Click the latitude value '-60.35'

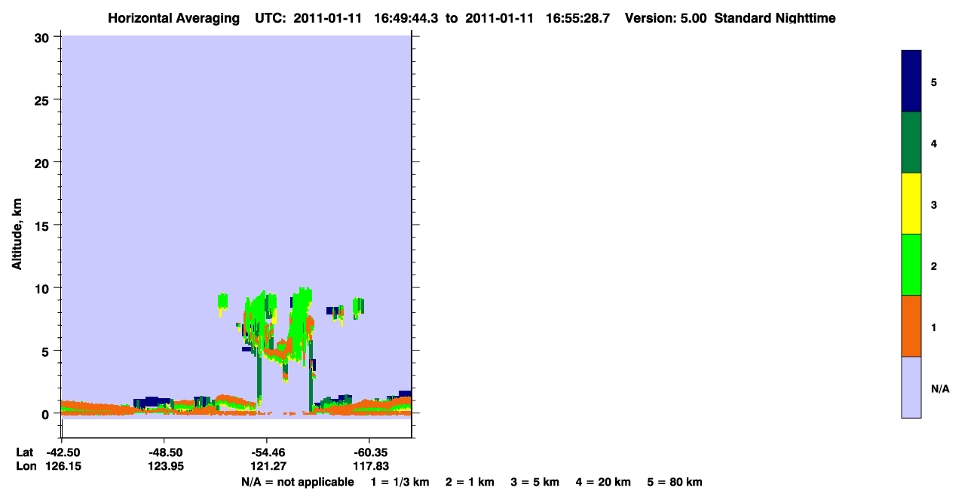(369, 452)
